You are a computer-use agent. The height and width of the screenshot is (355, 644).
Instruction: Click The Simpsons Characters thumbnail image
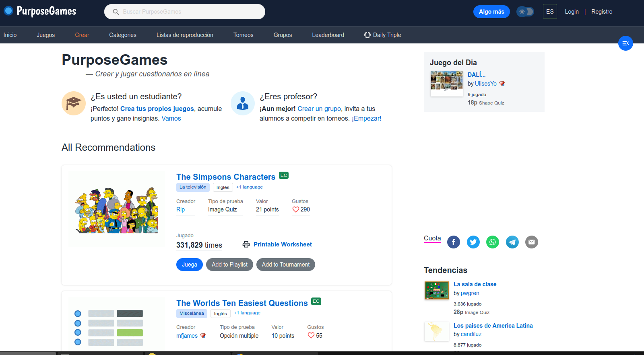click(x=117, y=209)
